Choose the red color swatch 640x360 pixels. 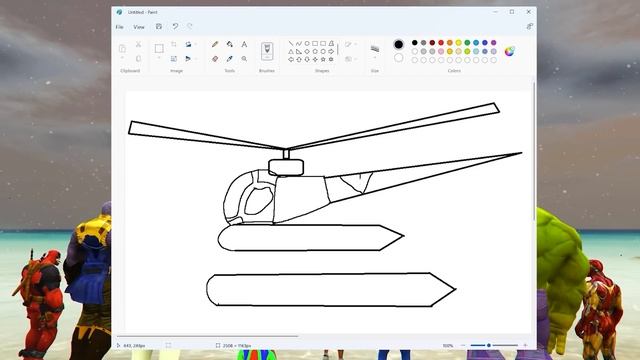441,42
